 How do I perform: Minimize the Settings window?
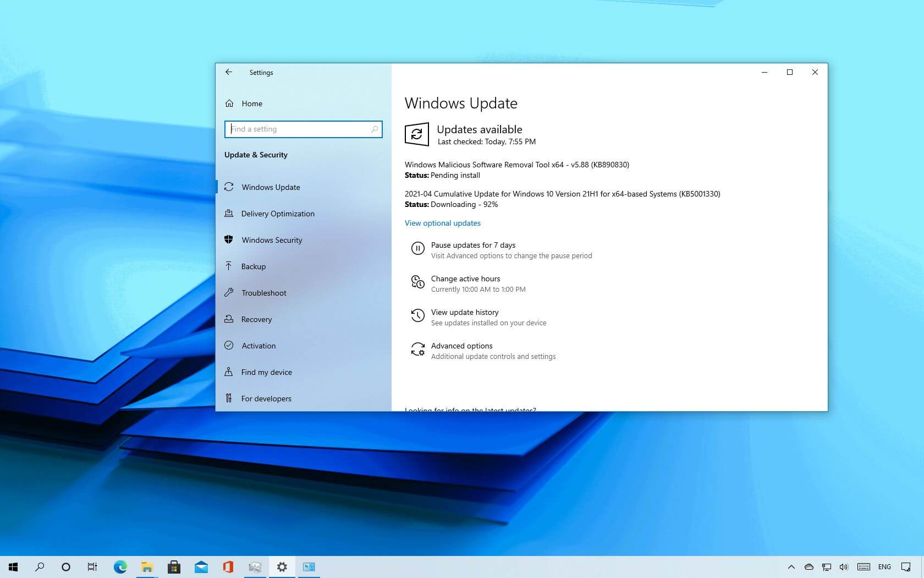click(x=765, y=72)
